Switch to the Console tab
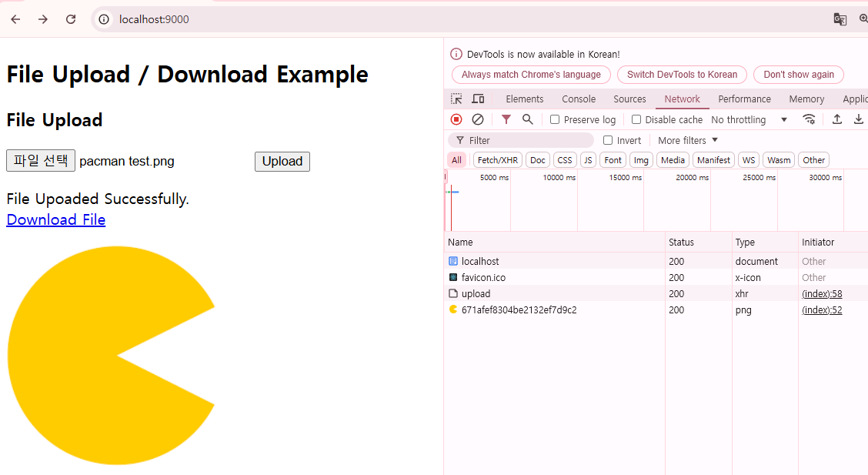Image resolution: width=868 pixels, height=475 pixels. (x=579, y=99)
